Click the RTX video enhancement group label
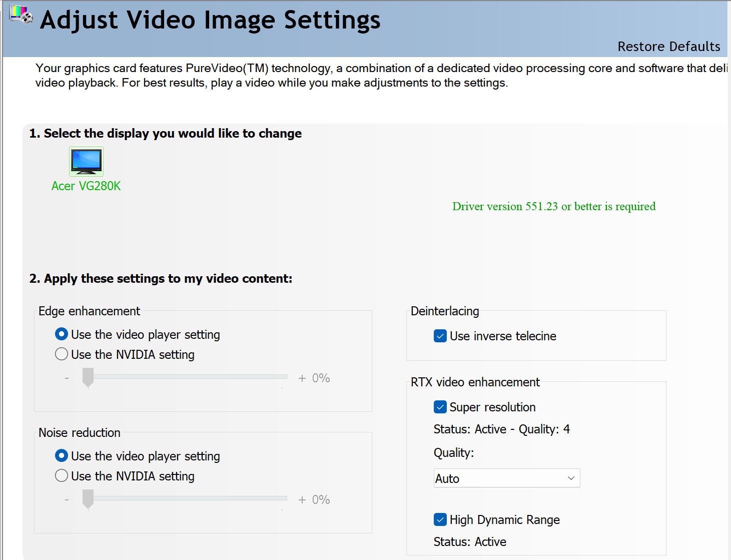 point(475,382)
